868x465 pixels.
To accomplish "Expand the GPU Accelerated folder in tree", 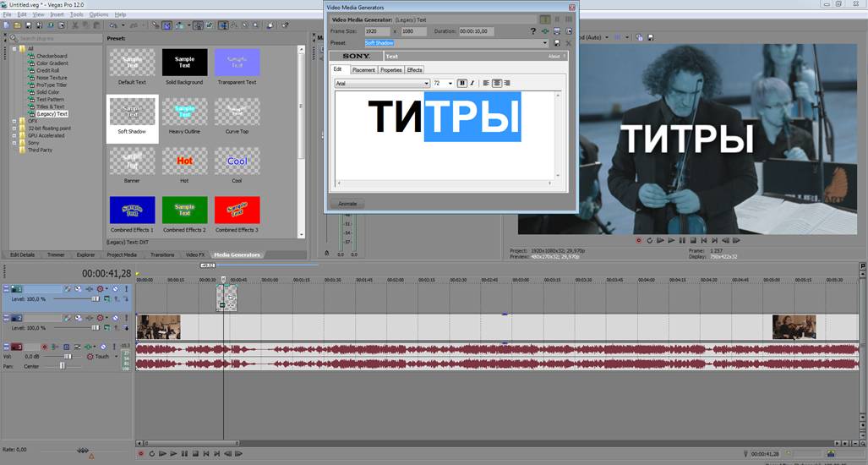I will (14, 135).
